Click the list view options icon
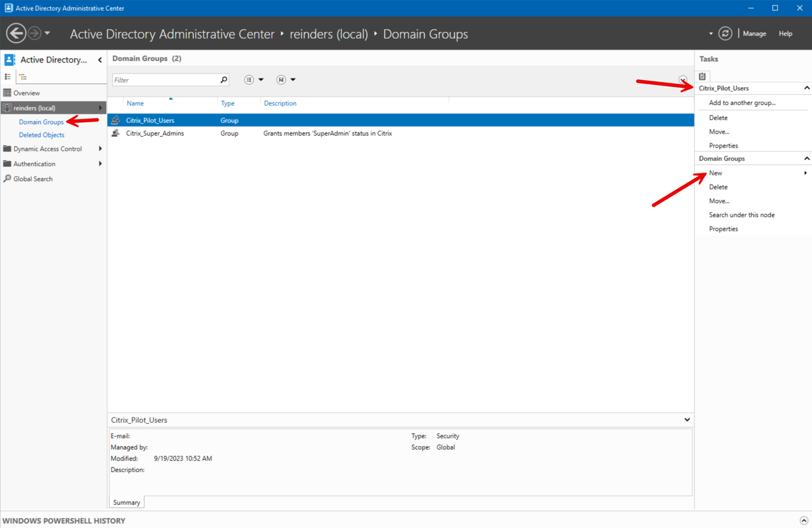The image size is (812, 528). tap(249, 79)
